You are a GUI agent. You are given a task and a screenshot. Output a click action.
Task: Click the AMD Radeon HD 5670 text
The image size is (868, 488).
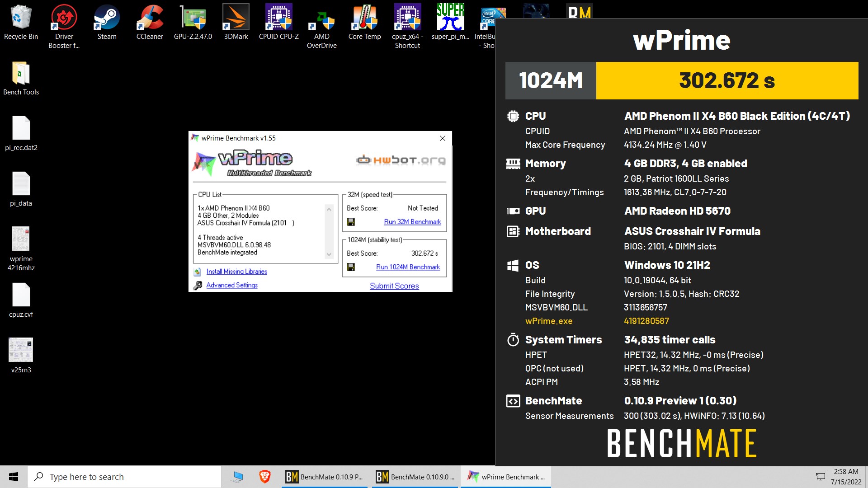click(x=677, y=211)
